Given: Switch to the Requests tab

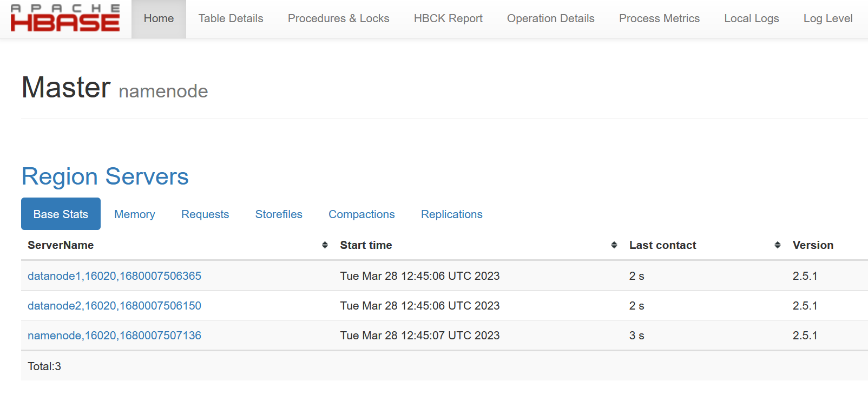Looking at the screenshot, I should 205,214.
